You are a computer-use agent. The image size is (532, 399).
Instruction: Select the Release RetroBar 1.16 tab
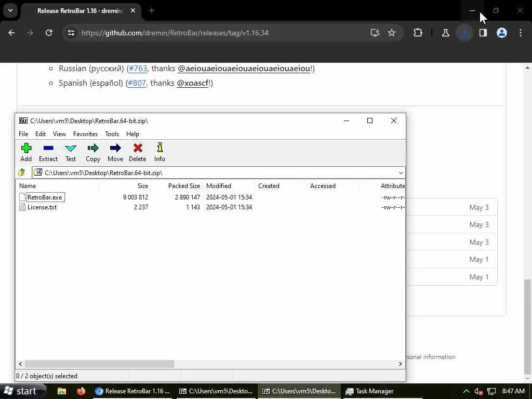(x=79, y=11)
